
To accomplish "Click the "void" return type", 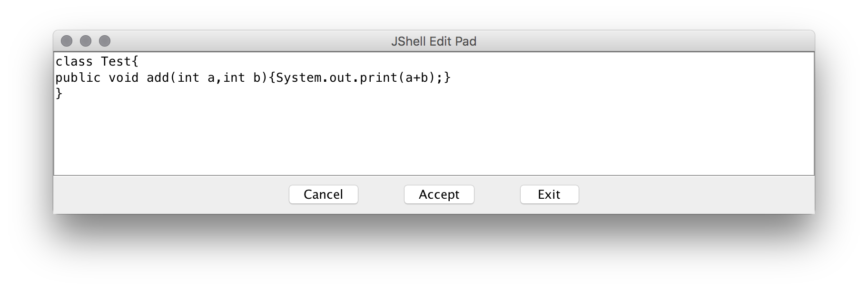I will (x=123, y=78).
